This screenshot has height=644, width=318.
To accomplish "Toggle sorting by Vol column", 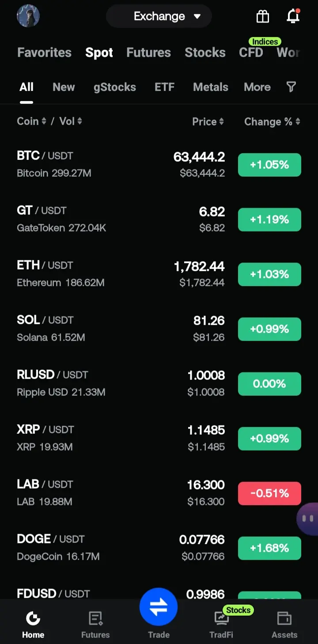I will pyautogui.click(x=71, y=121).
